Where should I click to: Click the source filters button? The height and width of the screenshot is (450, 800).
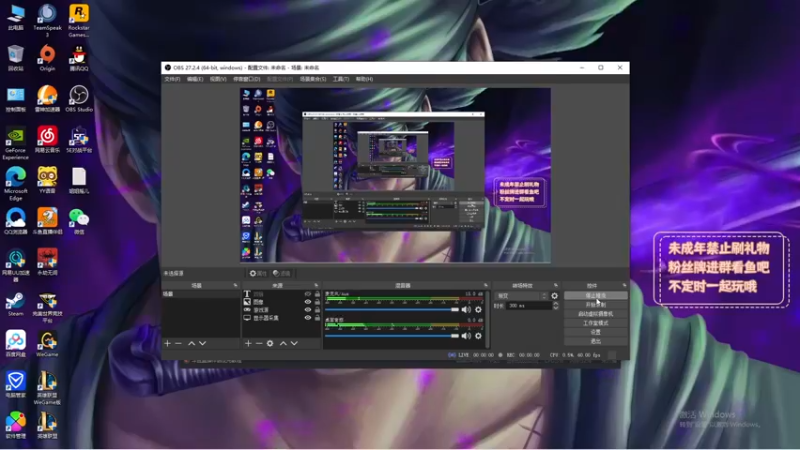point(281,273)
